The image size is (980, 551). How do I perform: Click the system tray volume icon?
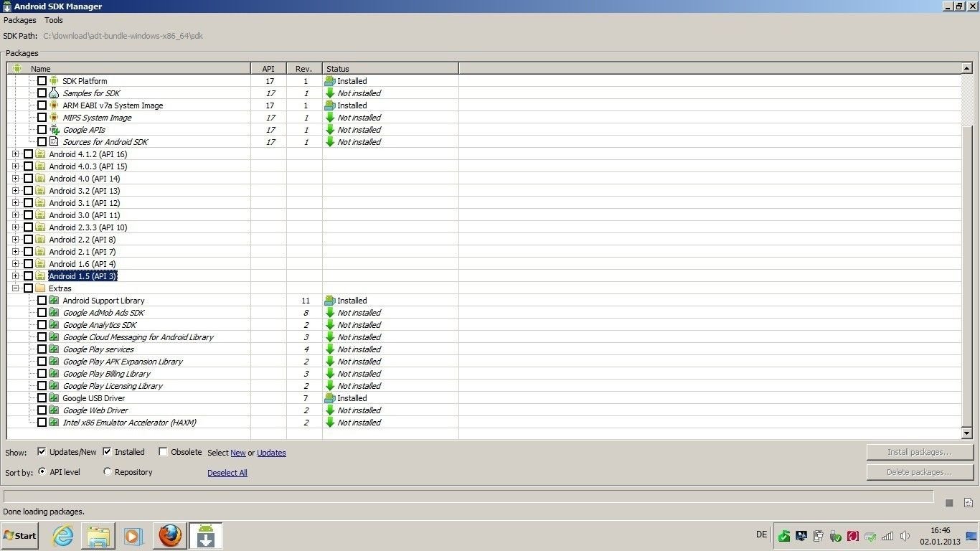point(905,536)
